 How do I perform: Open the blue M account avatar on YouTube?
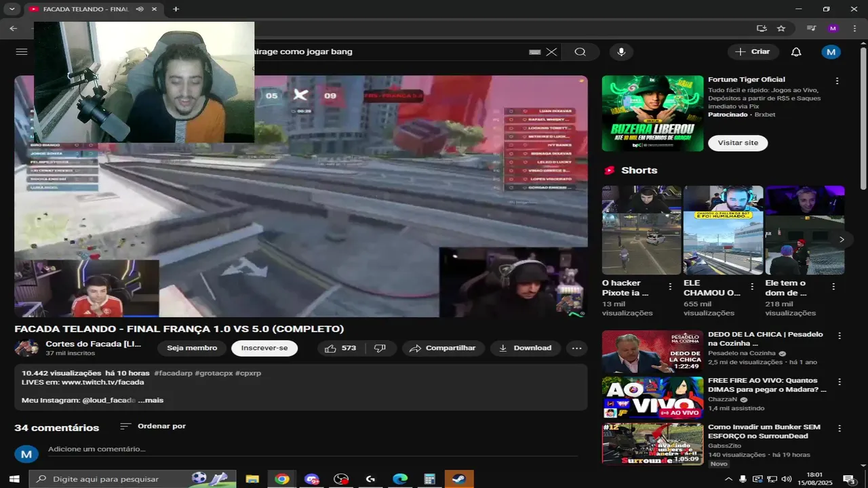click(x=831, y=52)
